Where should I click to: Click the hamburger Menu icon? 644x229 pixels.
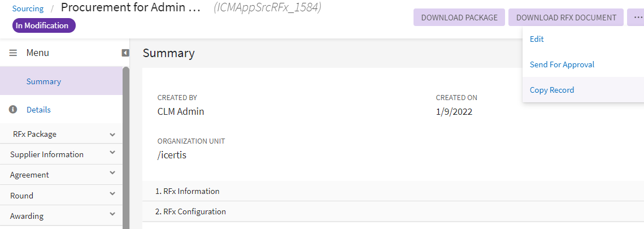(13, 53)
